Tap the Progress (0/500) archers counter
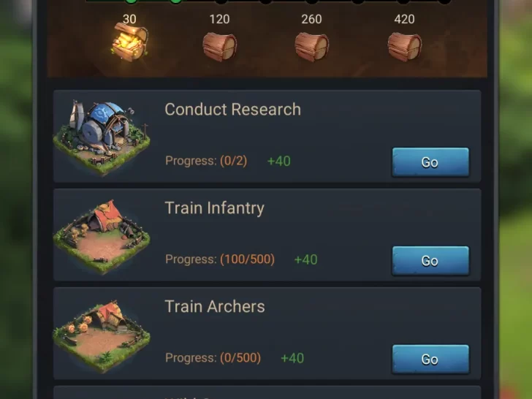Viewport: 532px width, 399px height. (x=213, y=358)
